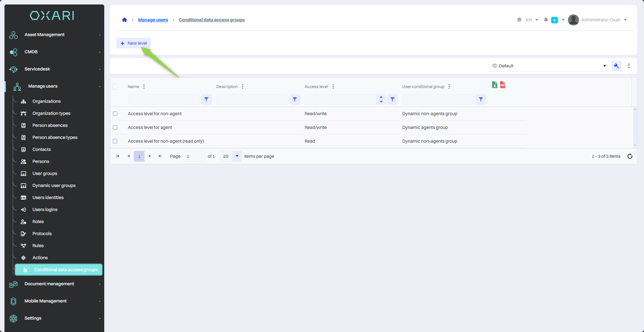Click the gear settings icon in header
Screen dimensions: 644x332
(x=519, y=20)
